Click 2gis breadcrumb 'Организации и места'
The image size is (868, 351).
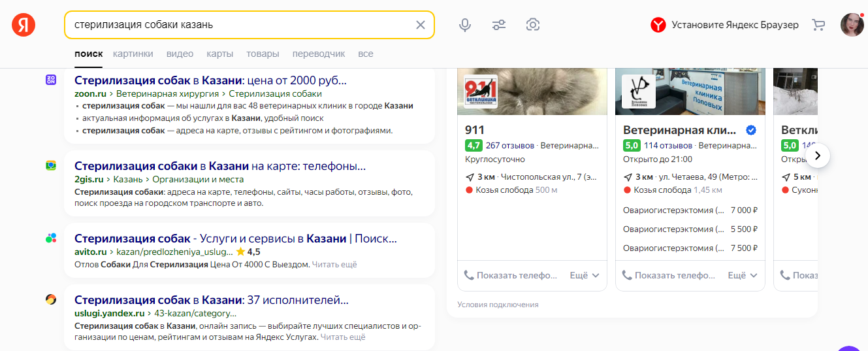click(198, 179)
